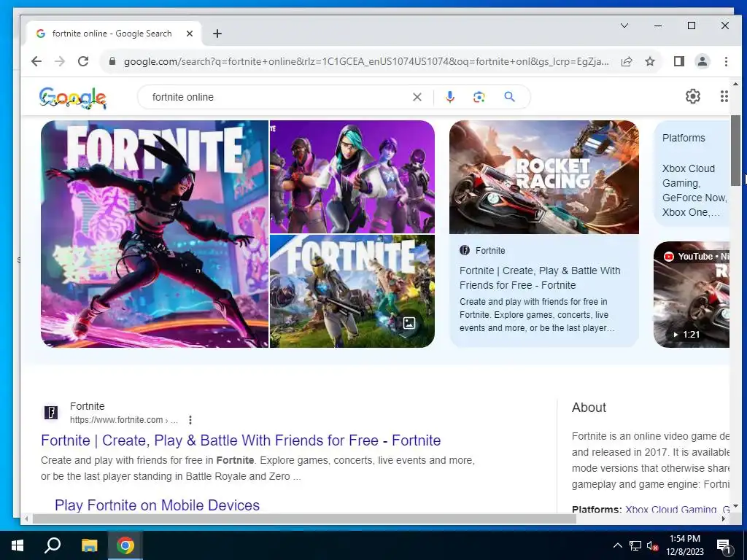Open three-dot menu beside fortnite.com result
Screen dimensions: 747x560
(190, 420)
